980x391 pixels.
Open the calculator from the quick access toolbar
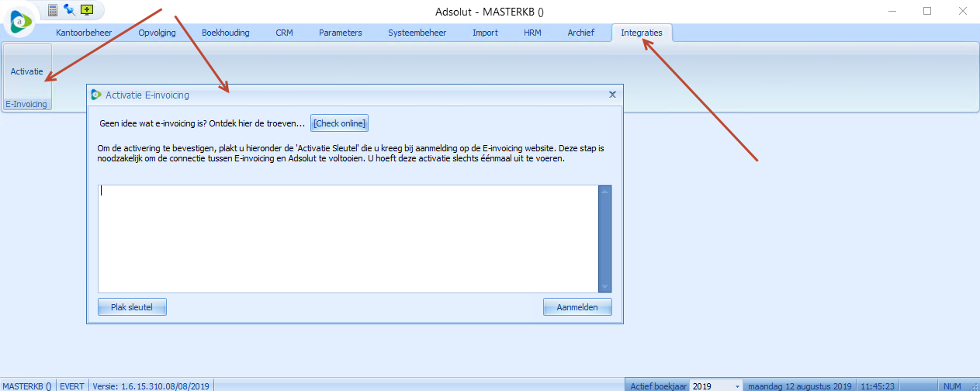[54, 10]
